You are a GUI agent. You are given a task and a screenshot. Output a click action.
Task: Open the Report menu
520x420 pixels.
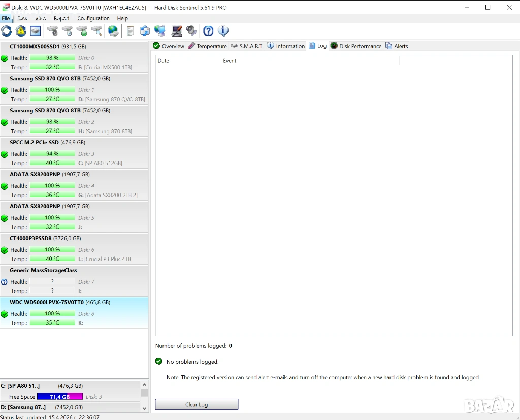61,19
